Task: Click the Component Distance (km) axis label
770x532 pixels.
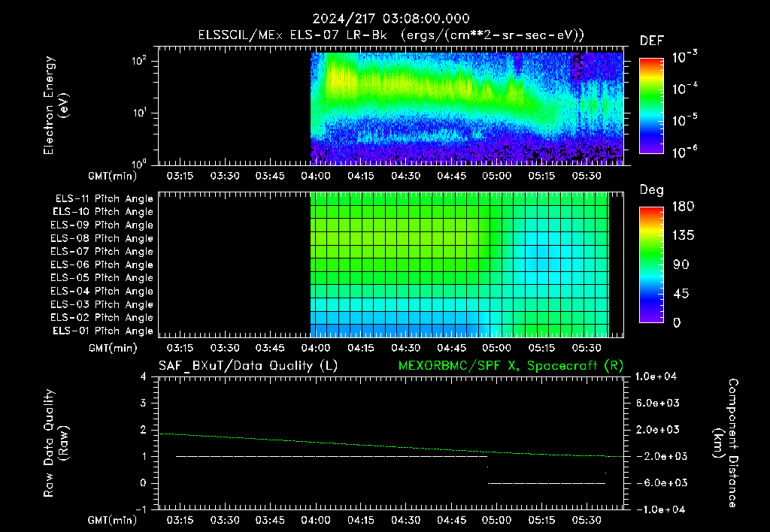Action: tap(726, 443)
